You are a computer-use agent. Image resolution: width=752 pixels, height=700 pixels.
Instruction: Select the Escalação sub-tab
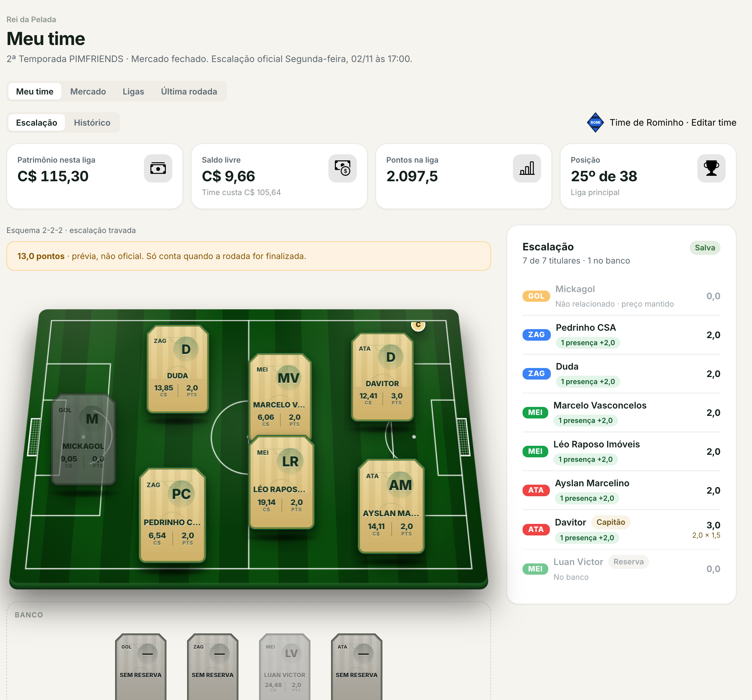[37, 122]
